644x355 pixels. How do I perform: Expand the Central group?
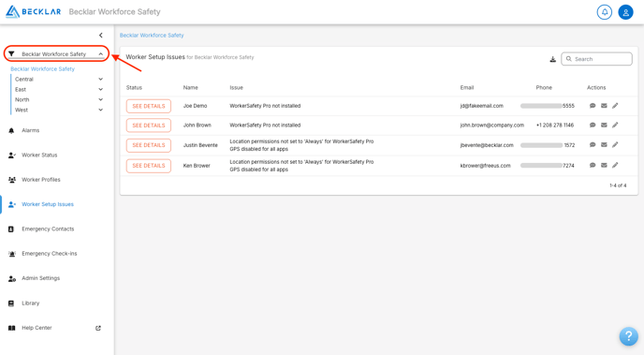[101, 79]
